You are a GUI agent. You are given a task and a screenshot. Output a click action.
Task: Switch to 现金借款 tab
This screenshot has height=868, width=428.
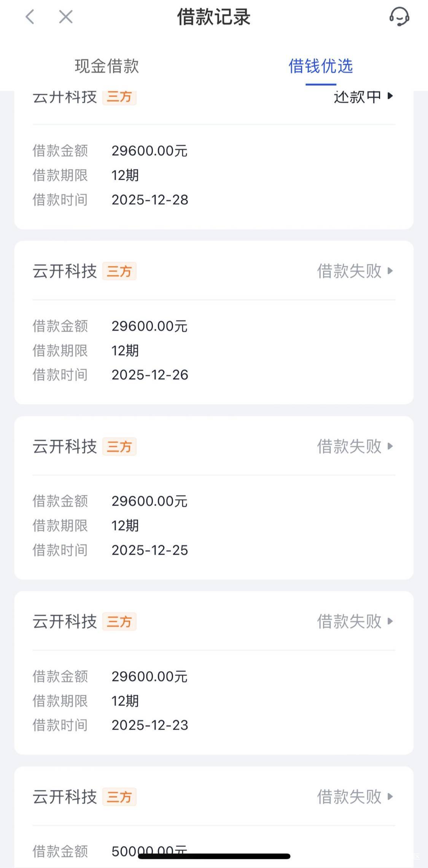coord(107,66)
